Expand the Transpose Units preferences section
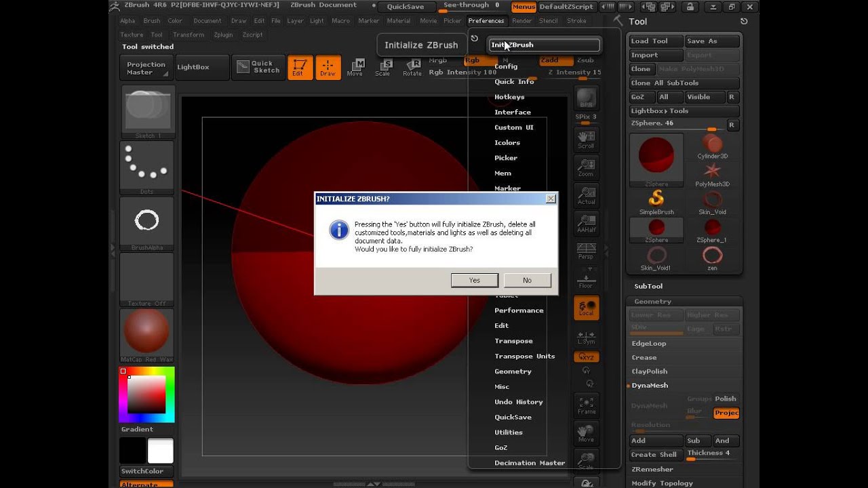 (525, 356)
